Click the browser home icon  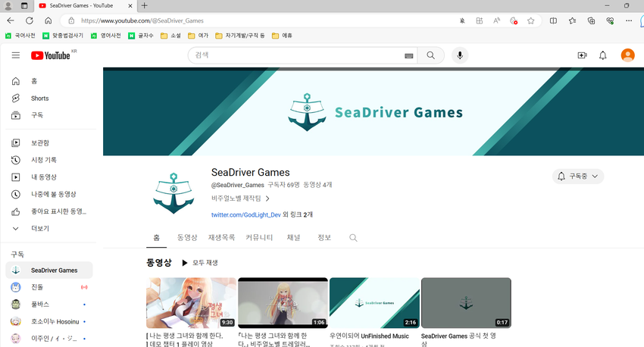(x=48, y=20)
